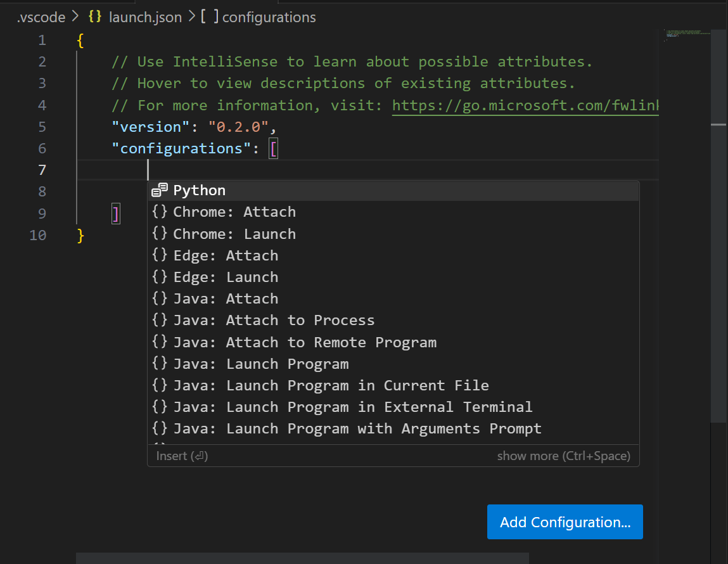728x564 pixels.
Task: Select Java: Attach to Remote Program
Action: click(x=393, y=342)
